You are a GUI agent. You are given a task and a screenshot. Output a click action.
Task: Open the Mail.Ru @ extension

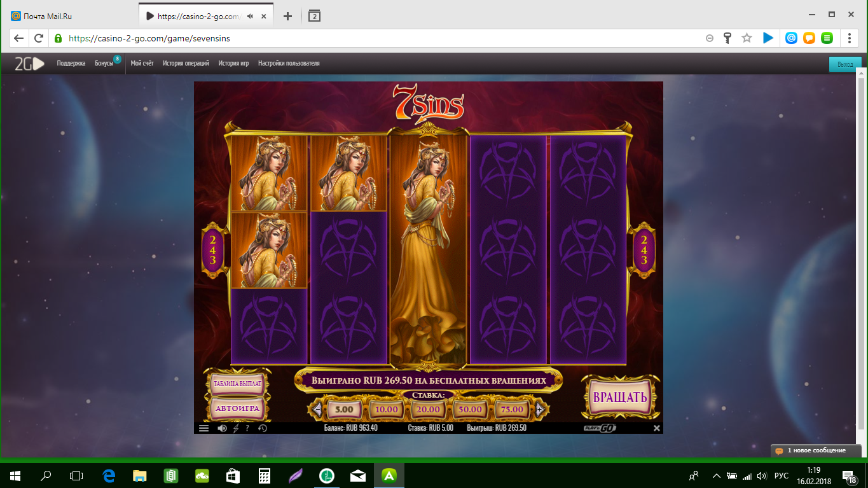(x=791, y=38)
